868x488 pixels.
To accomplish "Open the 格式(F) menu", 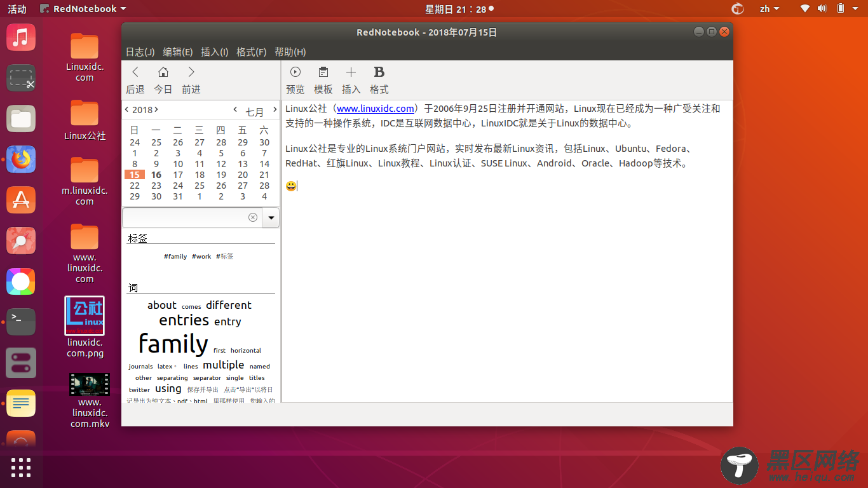I will pos(251,52).
